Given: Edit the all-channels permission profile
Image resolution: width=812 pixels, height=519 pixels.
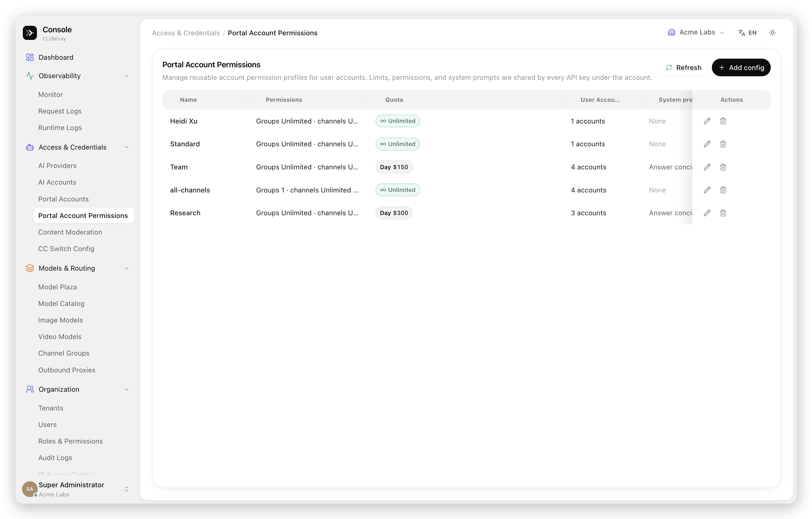Looking at the screenshot, I should click(707, 190).
